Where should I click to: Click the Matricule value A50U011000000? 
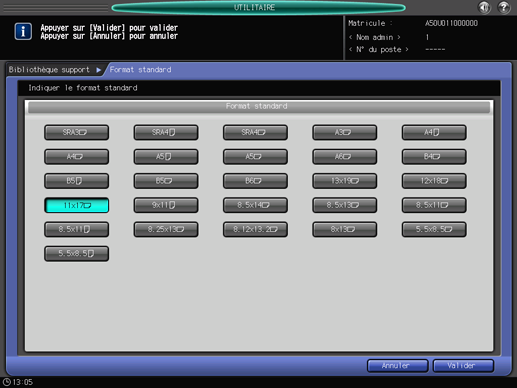[451, 23]
